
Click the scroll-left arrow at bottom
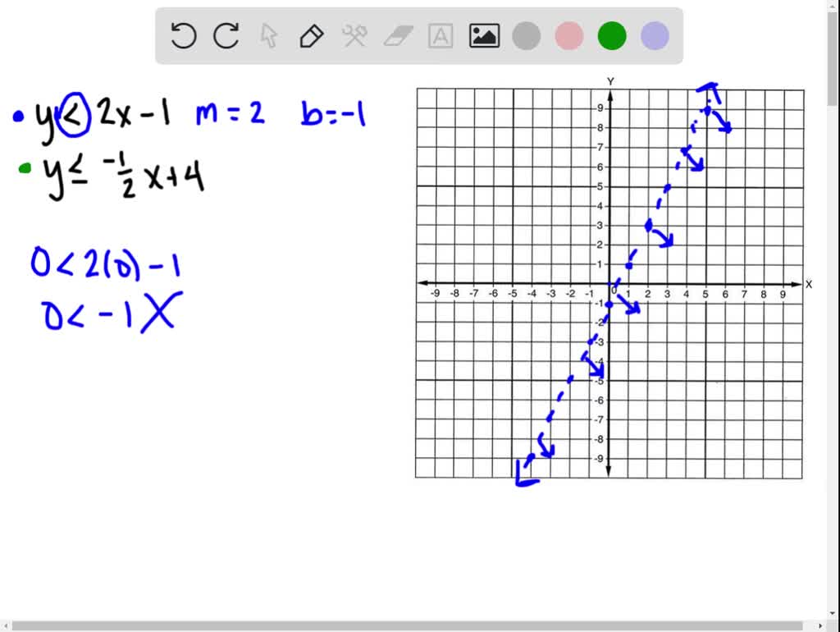coord(5,626)
